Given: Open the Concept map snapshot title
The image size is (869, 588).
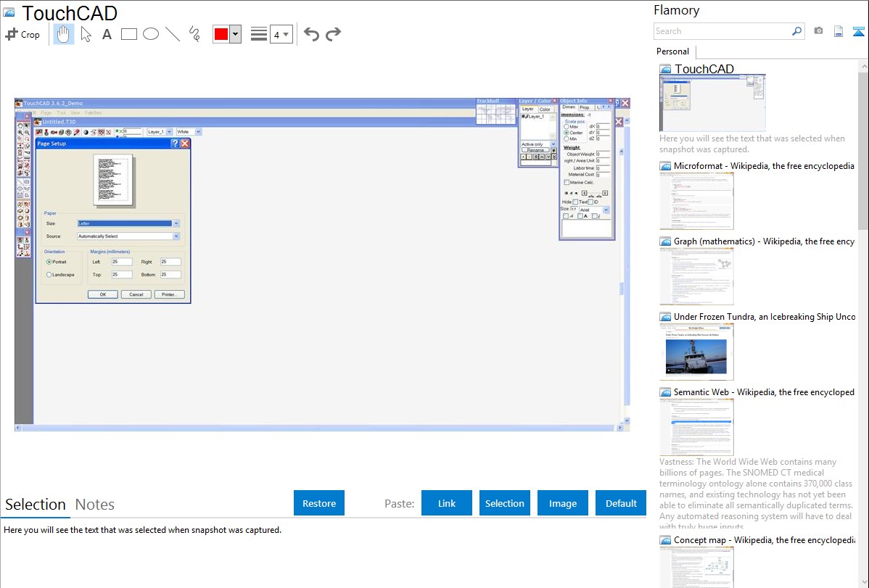Looking at the screenshot, I should tap(764, 539).
